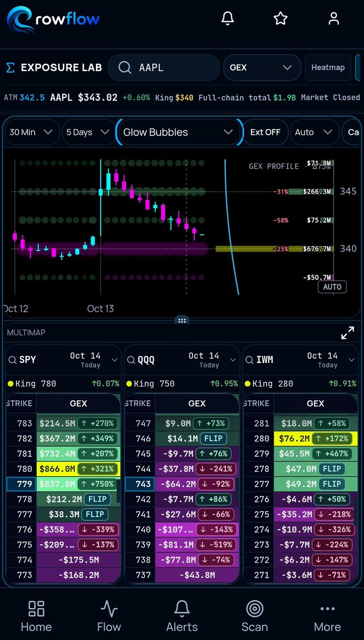
Task: Click the -339% badge on SPY 776
Action: [x=98, y=530]
